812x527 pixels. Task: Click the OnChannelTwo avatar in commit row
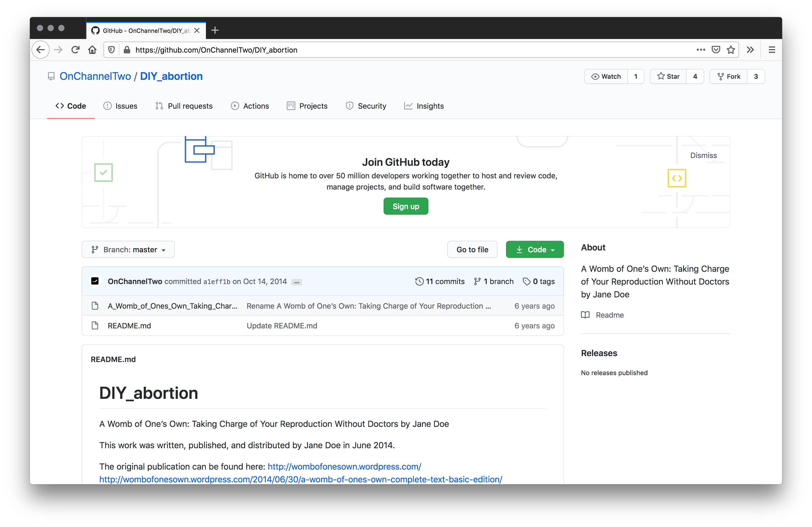(x=95, y=281)
